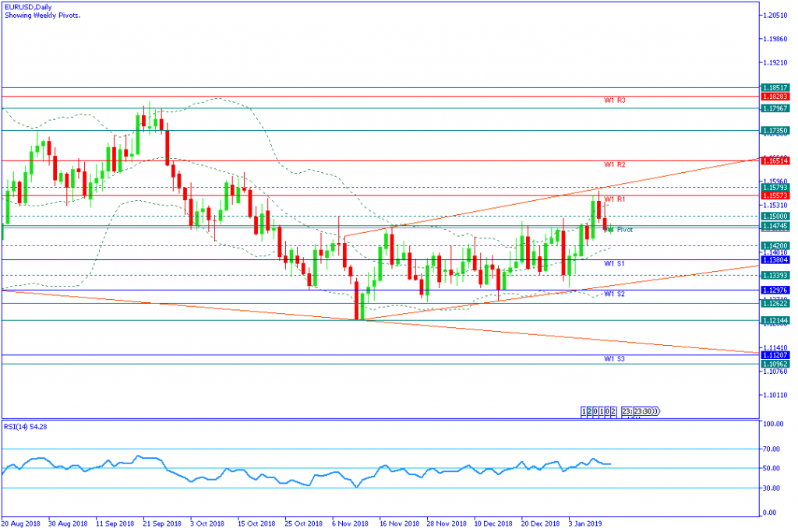Select the red 1.18283 price tag
Image resolution: width=798 pixels, height=532 pixels.
[776, 97]
